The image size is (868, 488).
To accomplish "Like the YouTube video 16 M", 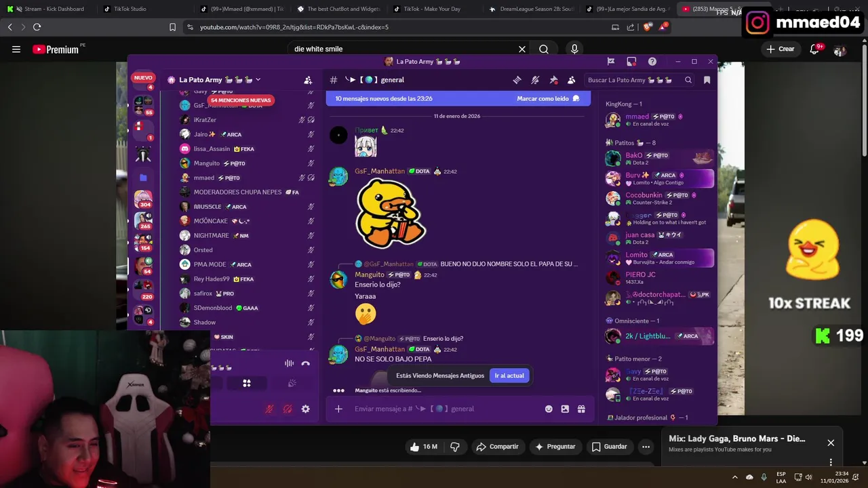I will [424, 447].
